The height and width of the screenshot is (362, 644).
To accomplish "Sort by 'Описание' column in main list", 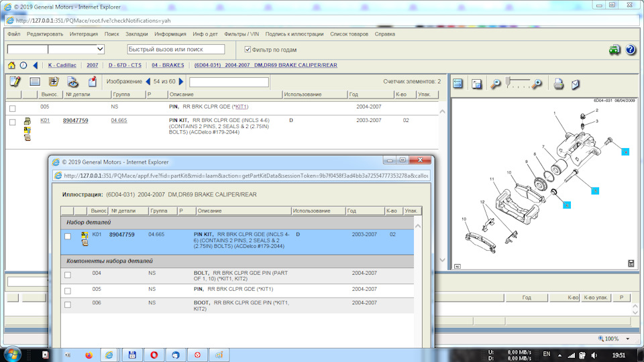I will point(225,95).
